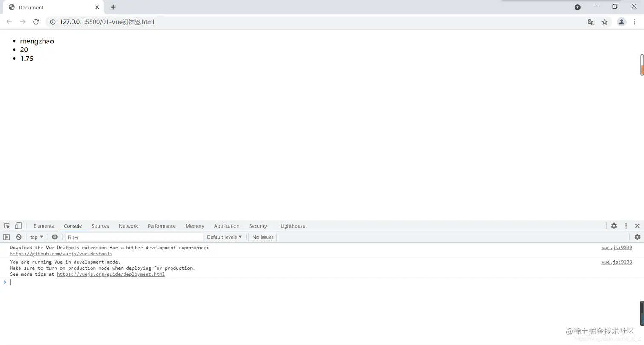Open live expression eye icon
This screenshot has width=644, height=345.
coord(55,237)
